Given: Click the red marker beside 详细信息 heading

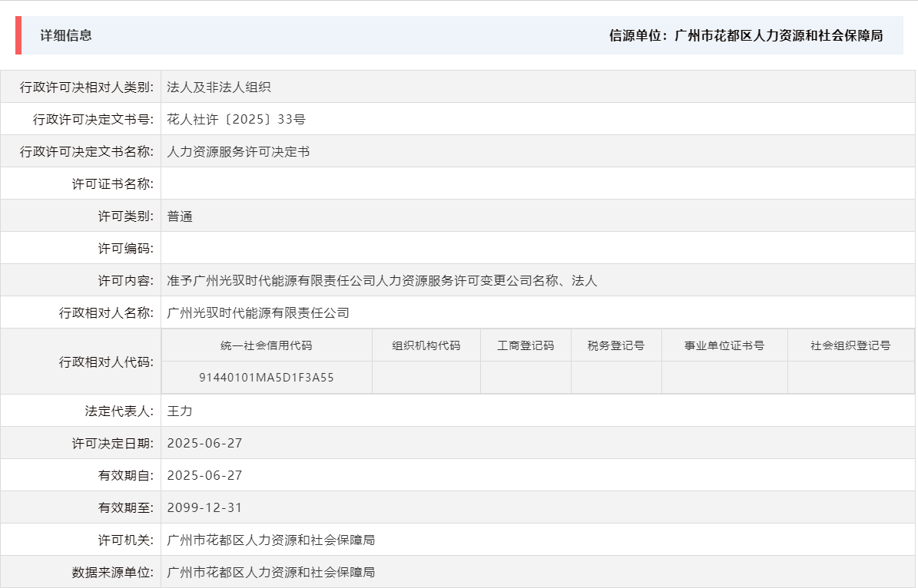Looking at the screenshot, I should [x=18, y=34].
